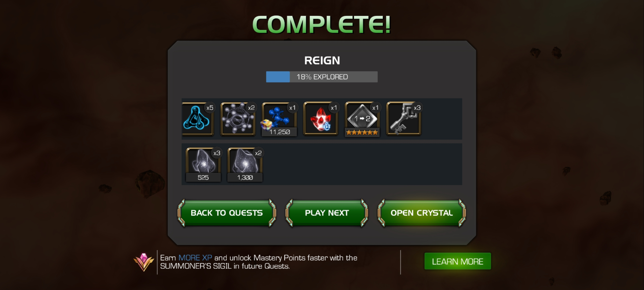Image resolution: width=644 pixels, height=290 pixels.
Task: Select the grey molecular catalyst reward x2
Action: (x=238, y=118)
